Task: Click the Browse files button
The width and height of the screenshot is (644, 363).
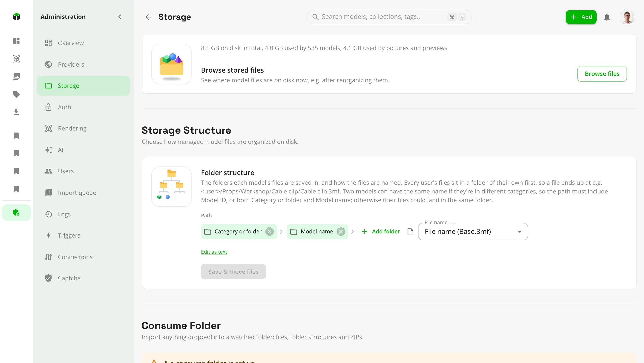Action: pyautogui.click(x=602, y=74)
